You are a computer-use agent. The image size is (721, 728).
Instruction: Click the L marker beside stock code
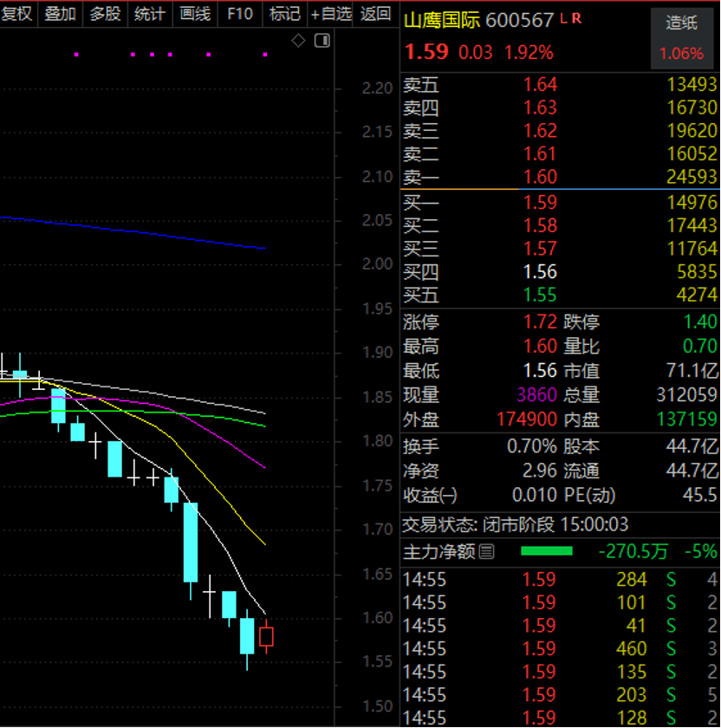(x=563, y=18)
